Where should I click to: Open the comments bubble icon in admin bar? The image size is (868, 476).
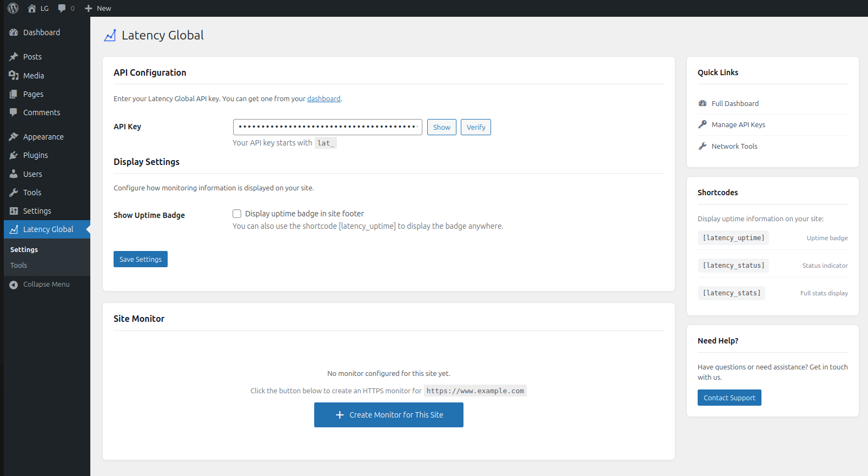click(x=62, y=8)
